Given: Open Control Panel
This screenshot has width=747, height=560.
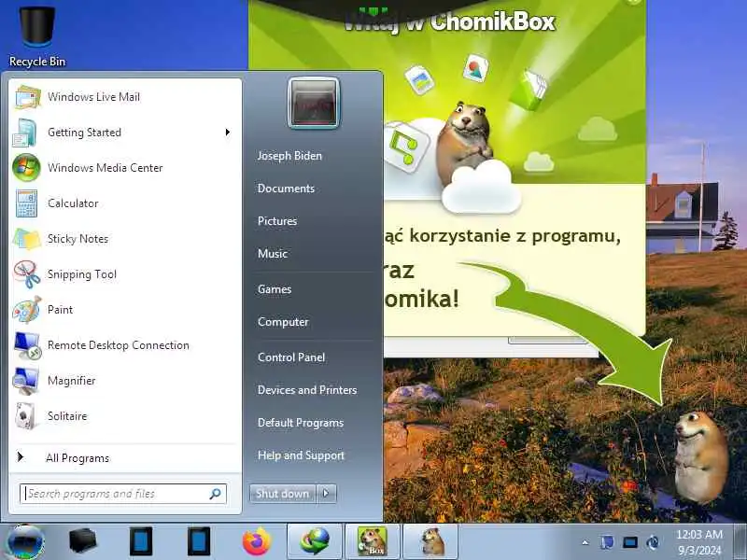Looking at the screenshot, I should (x=291, y=357).
